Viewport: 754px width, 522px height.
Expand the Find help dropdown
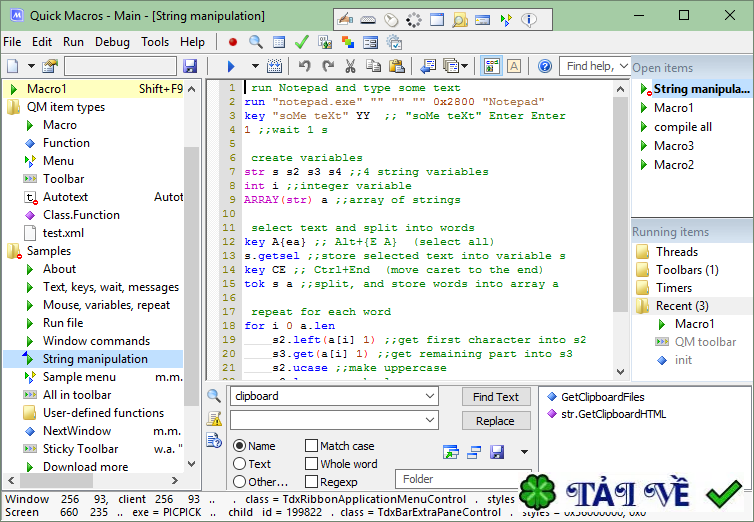click(x=621, y=66)
